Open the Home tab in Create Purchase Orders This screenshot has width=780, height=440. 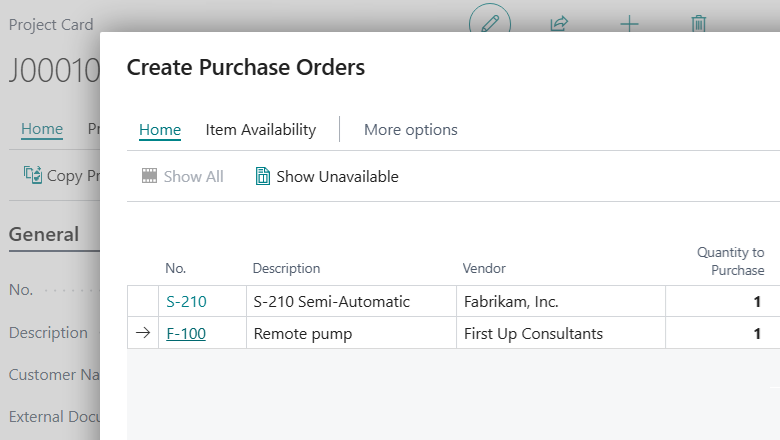160,130
